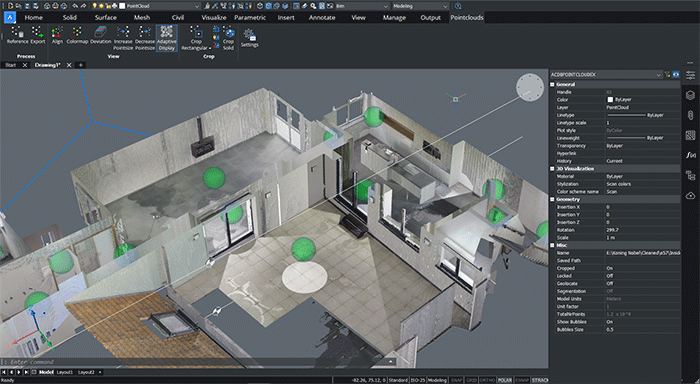Open the Colormap tool
This screenshot has height=384, width=700.
[77, 35]
